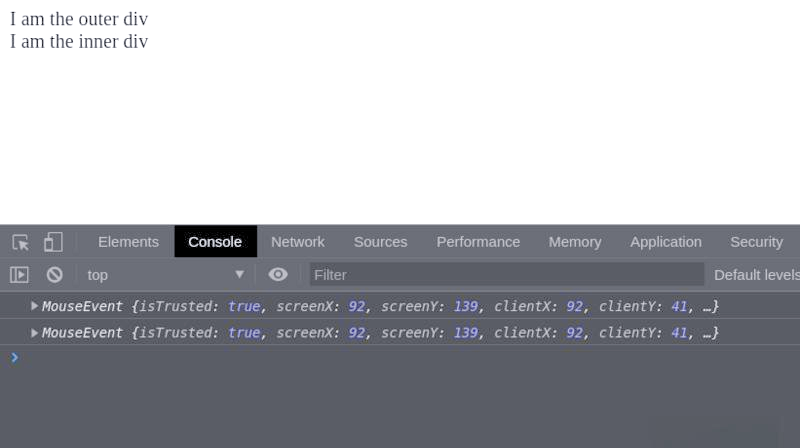Expand the second MouseEvent log entry
Viewport: 800px width, 448px height.
(x=34, y=333)
